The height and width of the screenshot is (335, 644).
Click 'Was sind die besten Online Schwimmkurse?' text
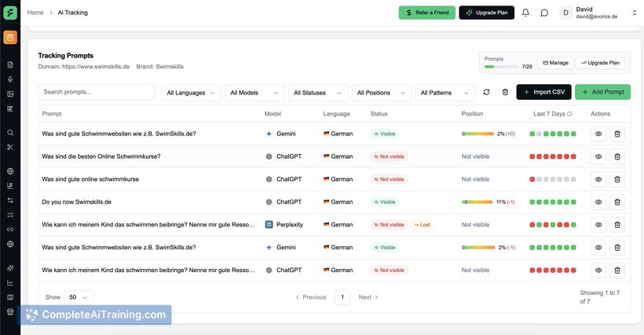[101, 156]
